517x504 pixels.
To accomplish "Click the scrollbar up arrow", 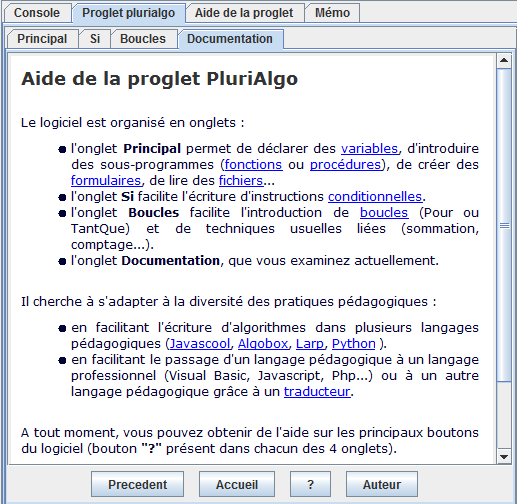I will point(504,61).
